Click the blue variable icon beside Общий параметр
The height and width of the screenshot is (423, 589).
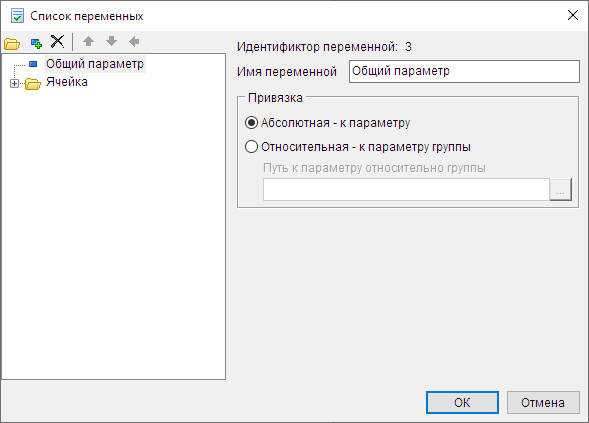(33, 64)
